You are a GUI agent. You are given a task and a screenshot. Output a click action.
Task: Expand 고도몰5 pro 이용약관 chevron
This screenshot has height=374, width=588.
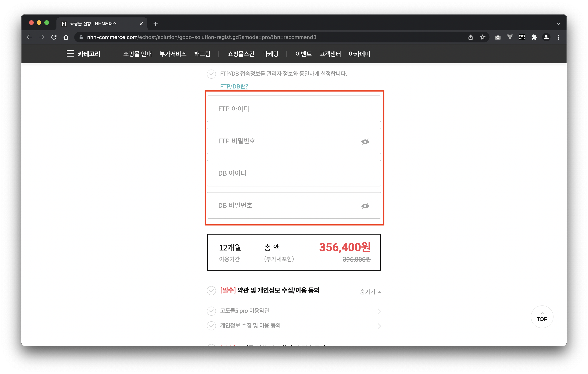click(379, 311)
